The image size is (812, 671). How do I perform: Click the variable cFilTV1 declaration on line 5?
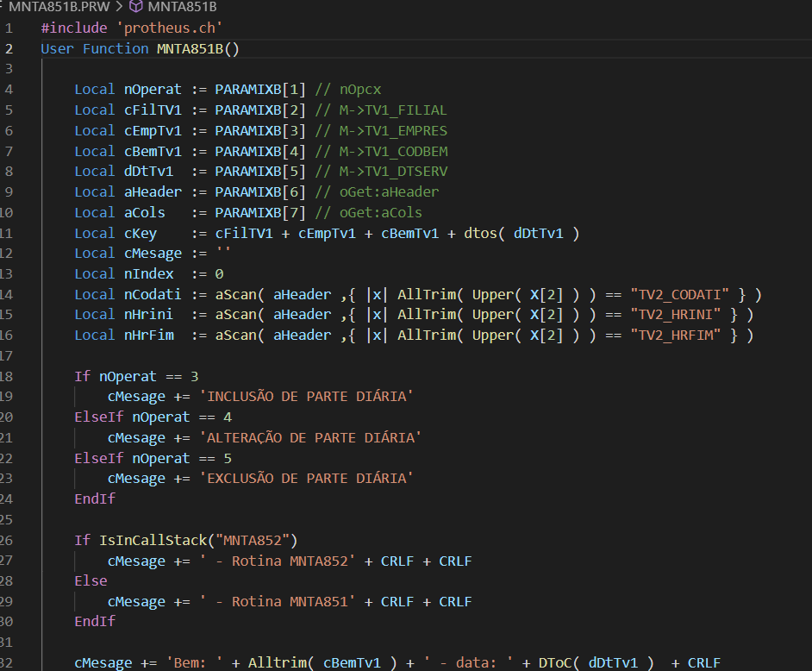tap(153, 110)
